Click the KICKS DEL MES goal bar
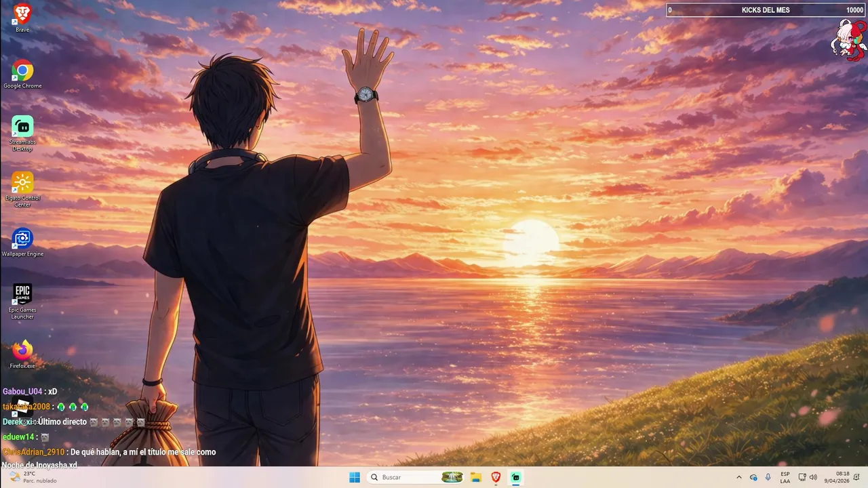 pyautogui.click(x=766, y=9)
